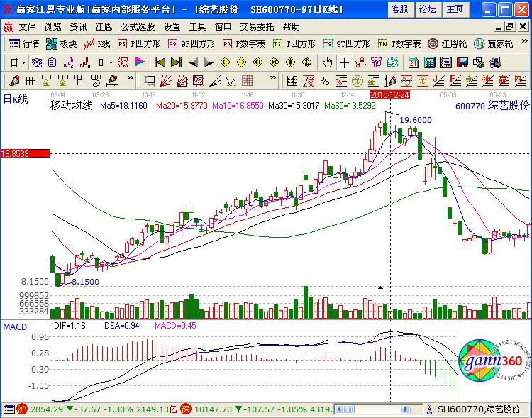
Task: Switch to K线 candlestick chart
Action: coord(98,43)
